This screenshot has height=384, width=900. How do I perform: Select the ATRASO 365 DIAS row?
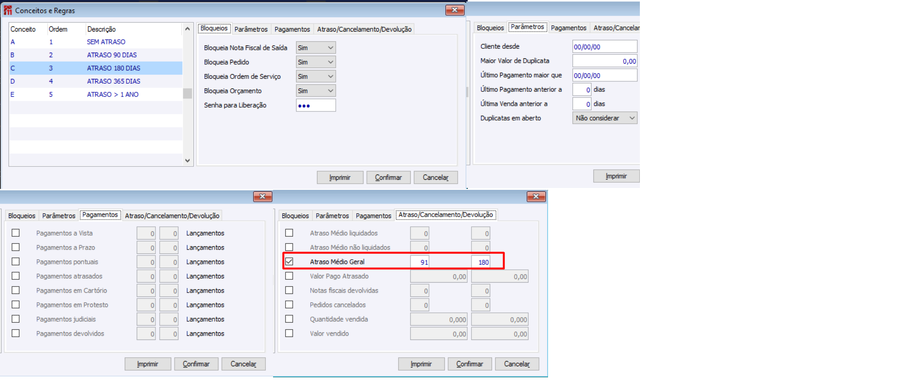[x=96, y=81]
